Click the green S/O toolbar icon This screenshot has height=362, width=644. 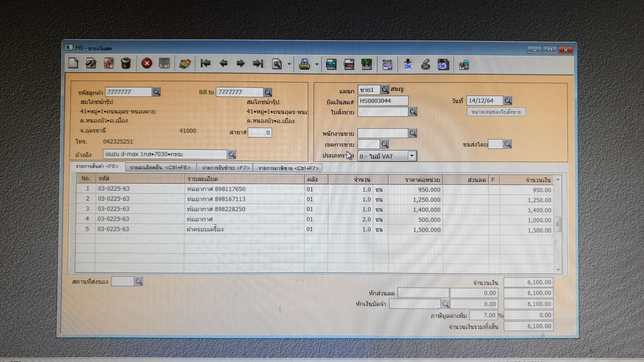(x=366, y=64)
